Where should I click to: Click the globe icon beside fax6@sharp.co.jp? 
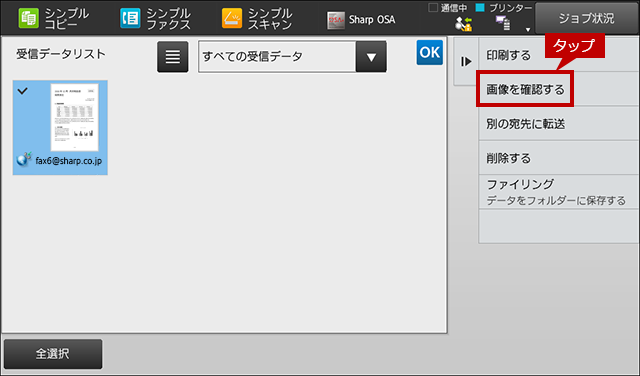coord(24,160)
